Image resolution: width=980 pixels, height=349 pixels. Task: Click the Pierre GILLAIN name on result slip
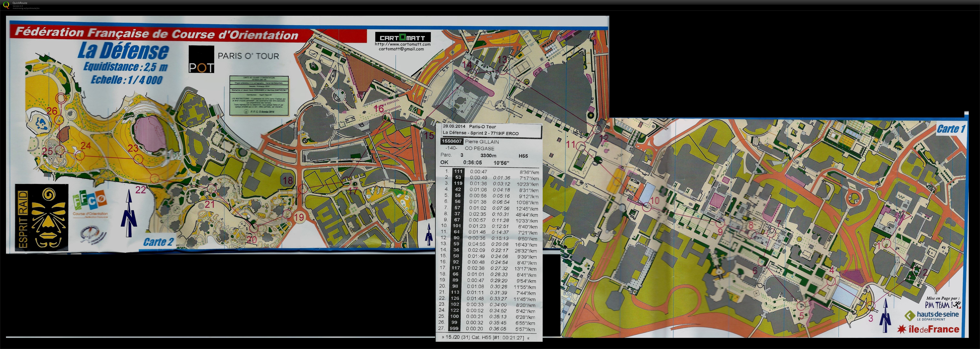point(482,142)
